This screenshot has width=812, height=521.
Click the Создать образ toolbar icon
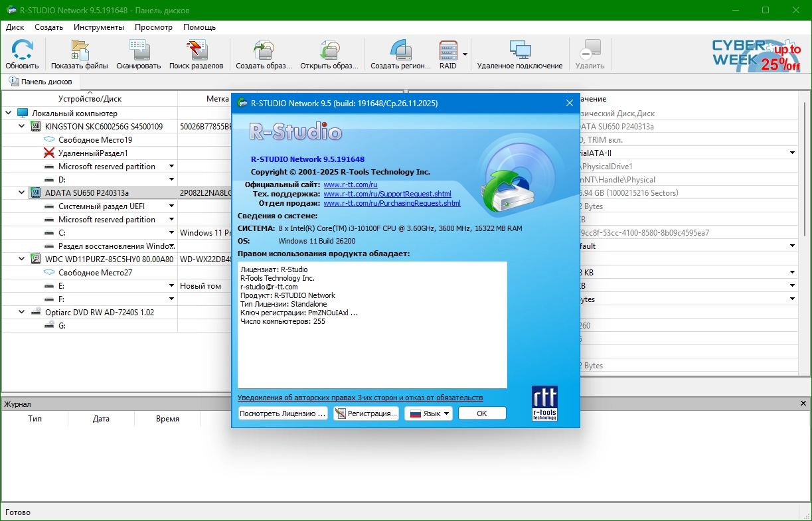tap(264, 54)
